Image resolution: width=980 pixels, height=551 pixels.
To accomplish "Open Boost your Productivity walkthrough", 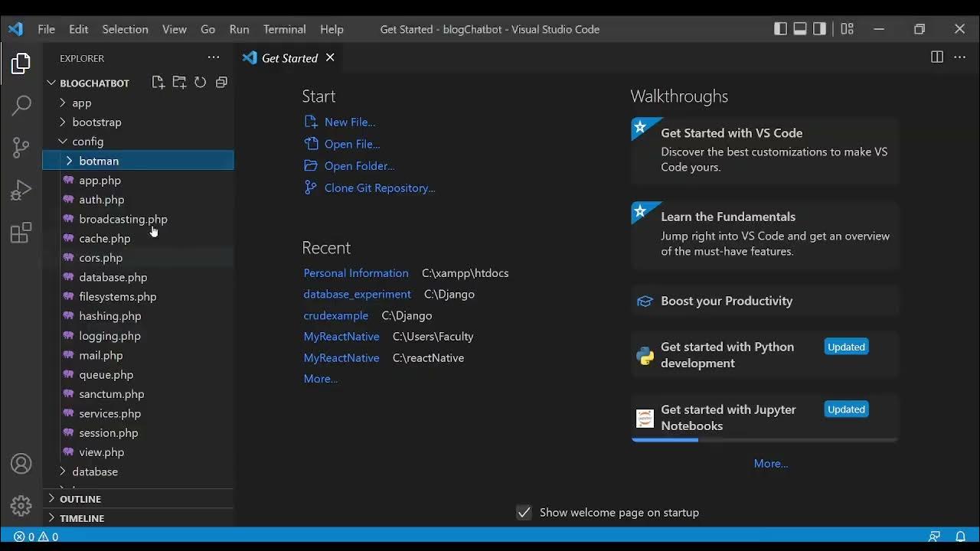I will tap(764, 301).
